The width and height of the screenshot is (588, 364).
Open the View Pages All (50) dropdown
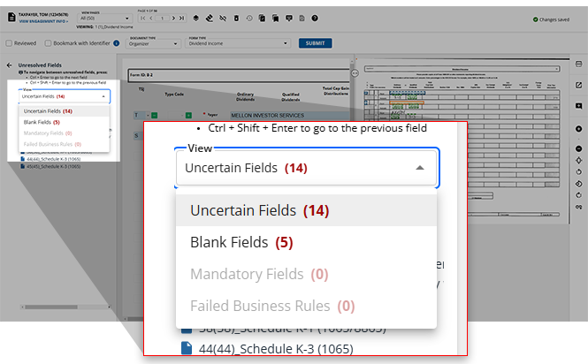[104, 18]
